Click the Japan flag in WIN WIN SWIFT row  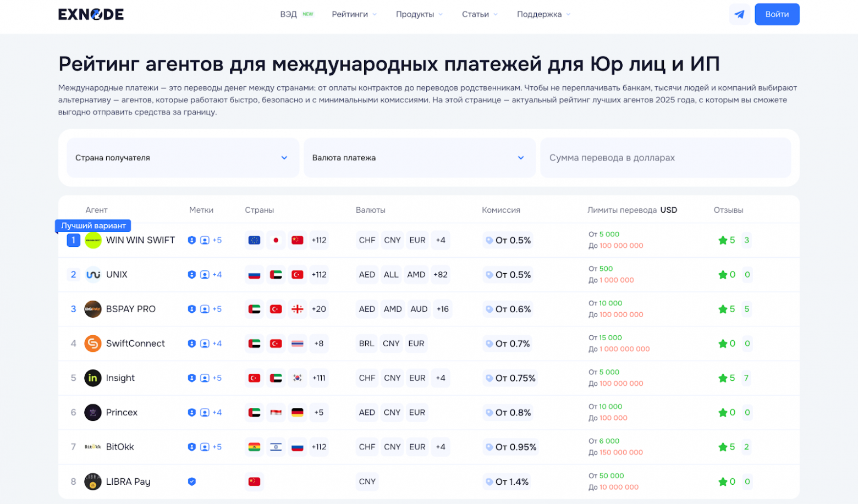pos(276,240)
